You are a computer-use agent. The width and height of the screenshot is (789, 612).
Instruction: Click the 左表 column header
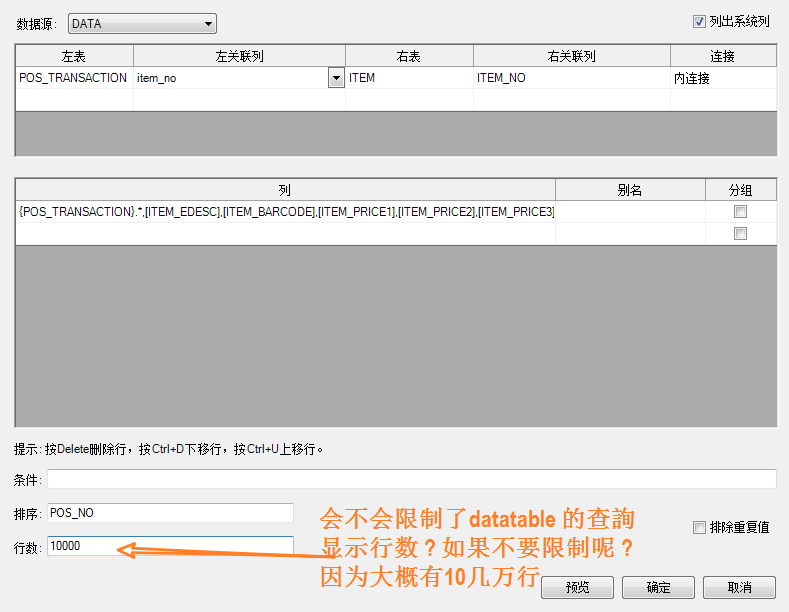click(x=74, y=56)
